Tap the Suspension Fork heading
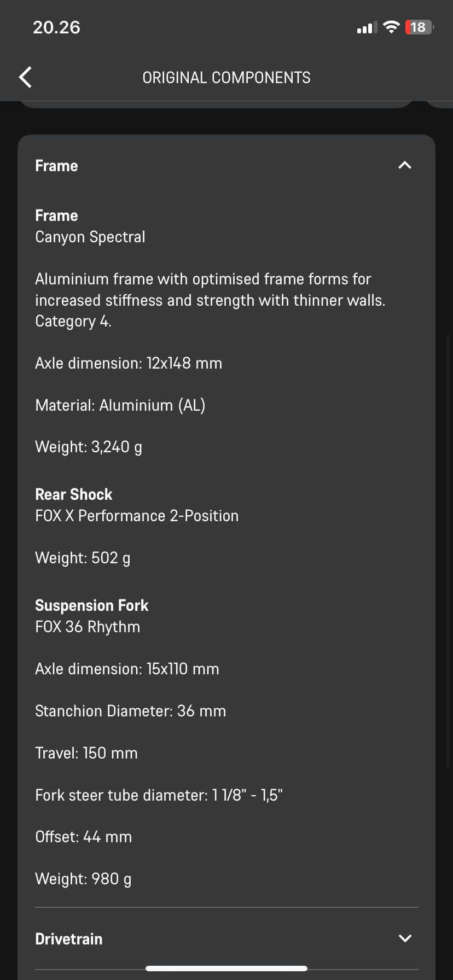 tap(92, 605)
